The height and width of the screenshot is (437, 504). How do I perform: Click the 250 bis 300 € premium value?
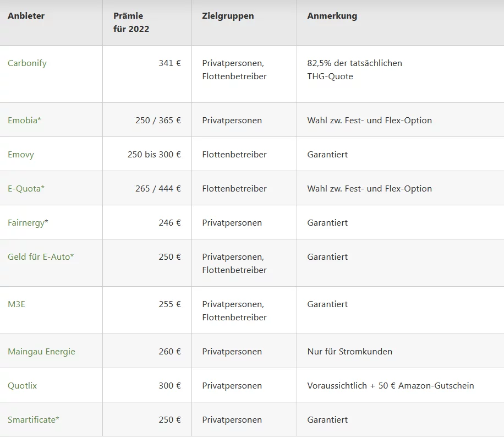(154, 154)
